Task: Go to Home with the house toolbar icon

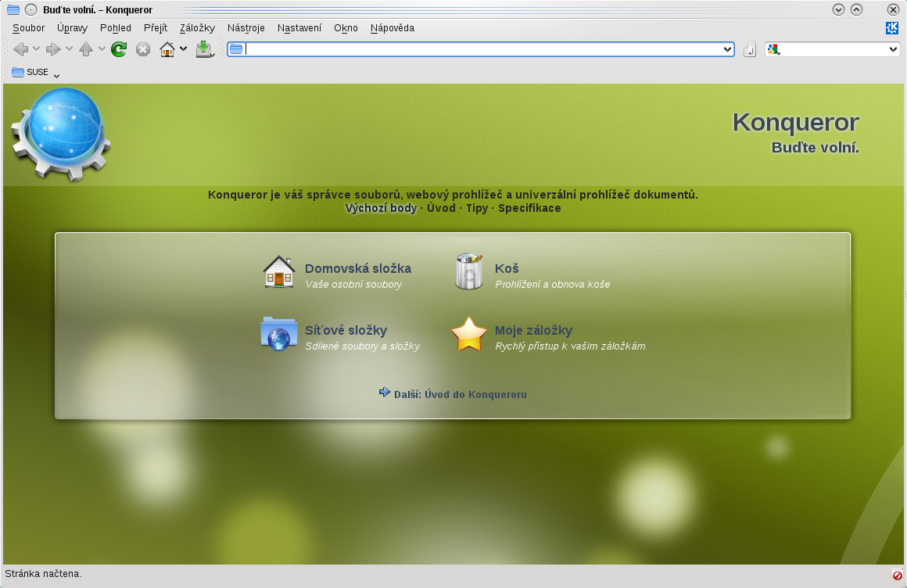Action: pyautogui.click(x=167, y=50)
